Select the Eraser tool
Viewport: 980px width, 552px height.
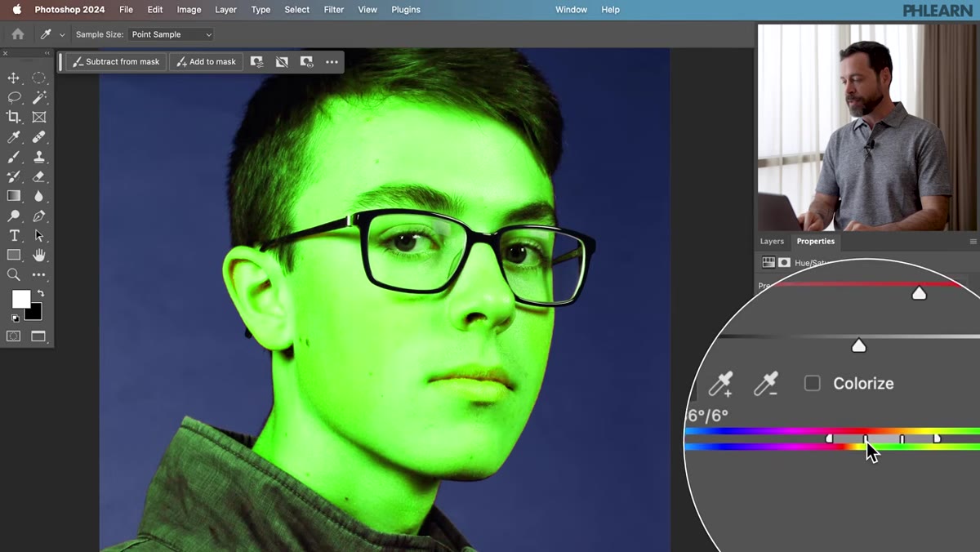(x=38, y=176)
